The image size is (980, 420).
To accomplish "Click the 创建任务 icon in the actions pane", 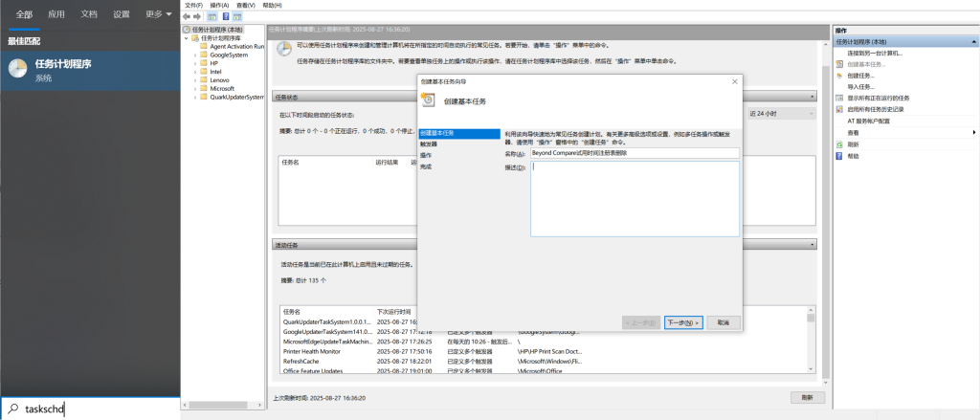I will click(839, 76).
